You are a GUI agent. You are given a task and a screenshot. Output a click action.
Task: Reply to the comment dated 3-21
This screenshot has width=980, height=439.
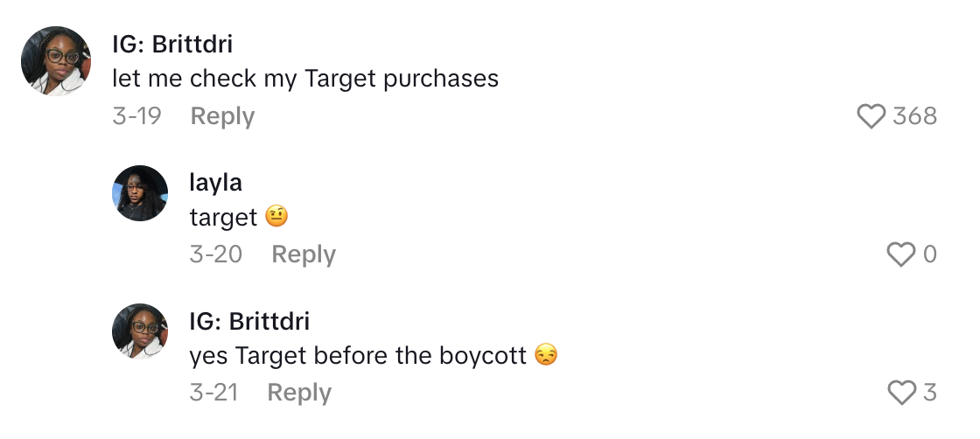click(x=299, y=393)
